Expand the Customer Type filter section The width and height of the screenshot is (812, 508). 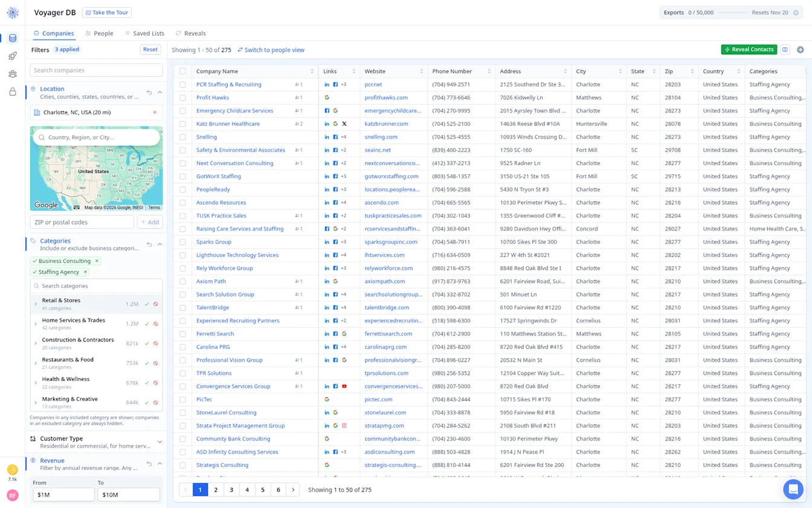point(159,442)
